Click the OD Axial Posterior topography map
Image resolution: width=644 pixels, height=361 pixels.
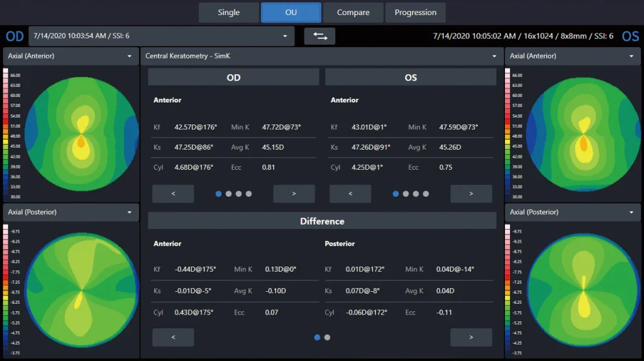pos(80,291)
